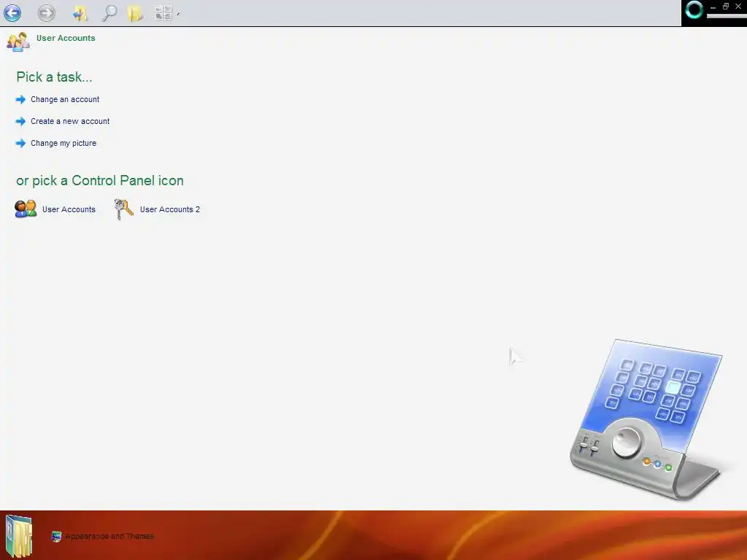
Task: Open the User Accounts two-people icon
Action: click(x=26, y=209)
